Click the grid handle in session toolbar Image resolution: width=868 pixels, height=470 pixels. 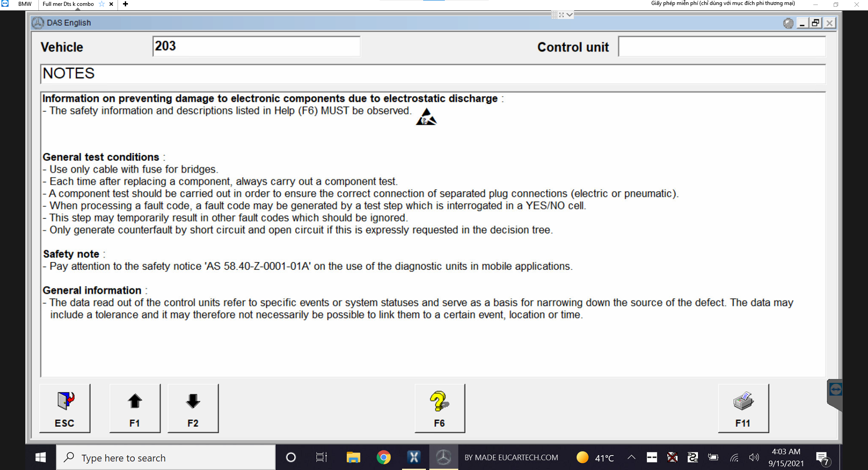pyautogui.click(x=554, y=15)
